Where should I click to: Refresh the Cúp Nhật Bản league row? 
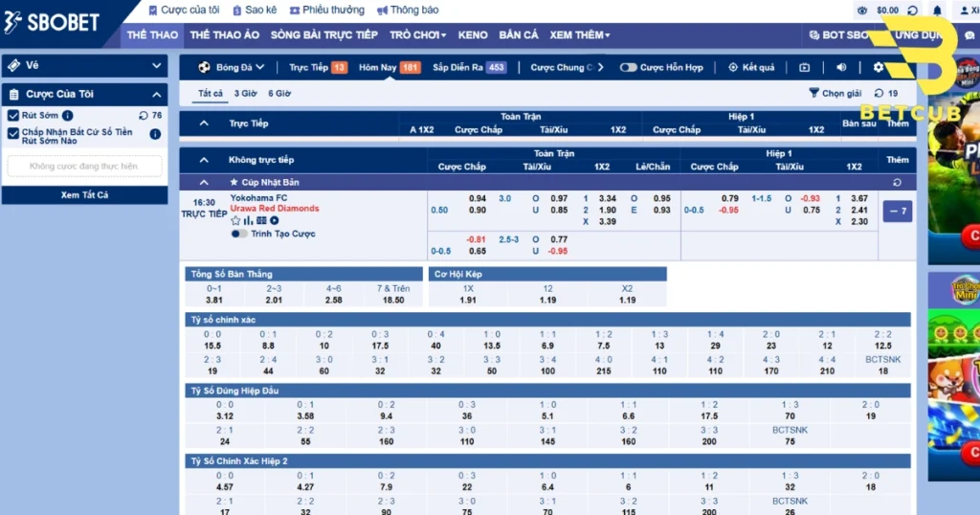(x=897, y=183)
